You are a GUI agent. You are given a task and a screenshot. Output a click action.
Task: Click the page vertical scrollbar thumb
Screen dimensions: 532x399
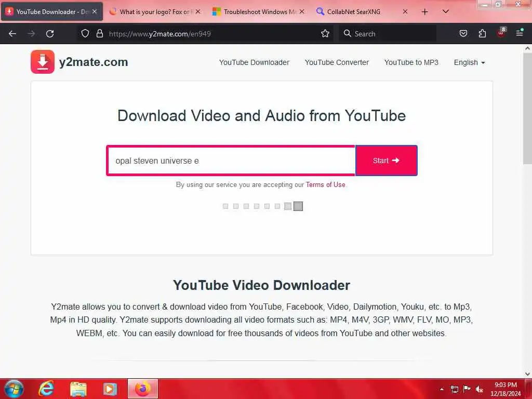click(x=527, y=109)
